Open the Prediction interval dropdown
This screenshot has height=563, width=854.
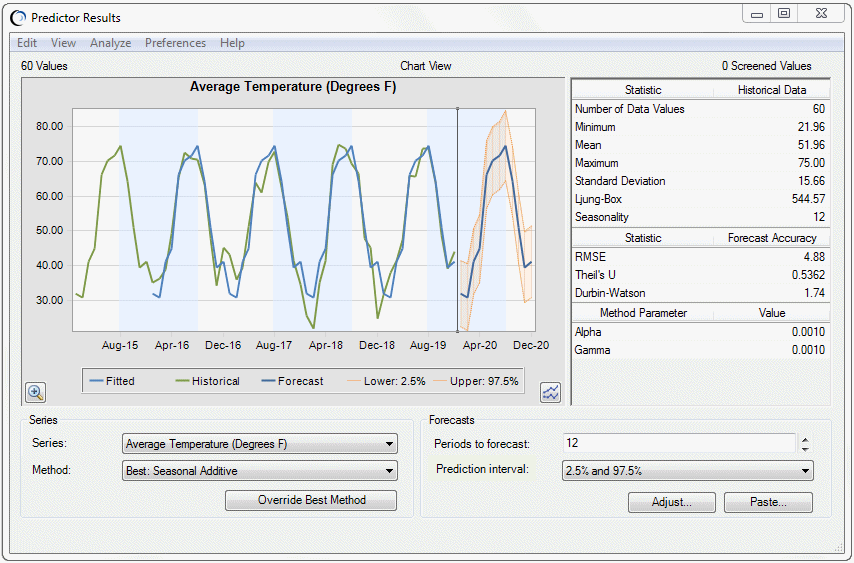pyautogui.click(x=687, y=470)
